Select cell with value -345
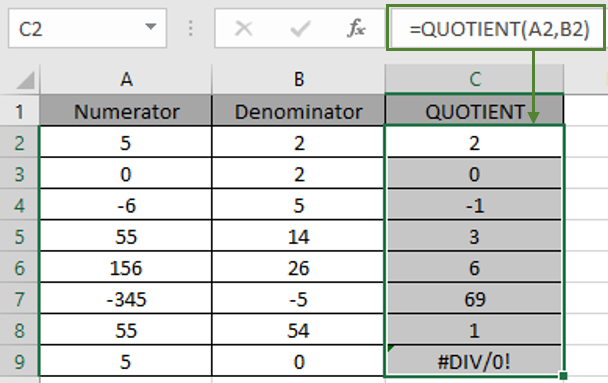 (x=126, y=299)
